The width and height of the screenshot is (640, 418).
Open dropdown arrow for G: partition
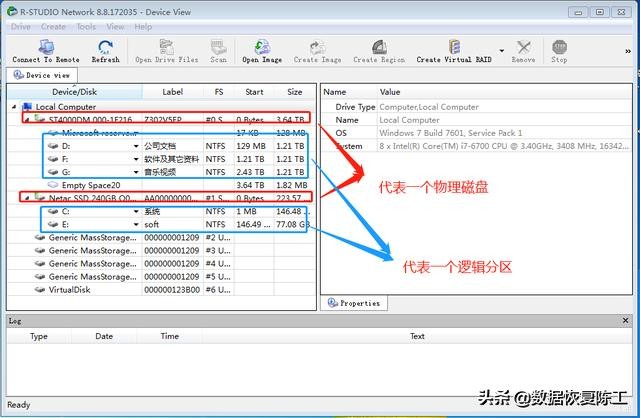pos(136,172)
